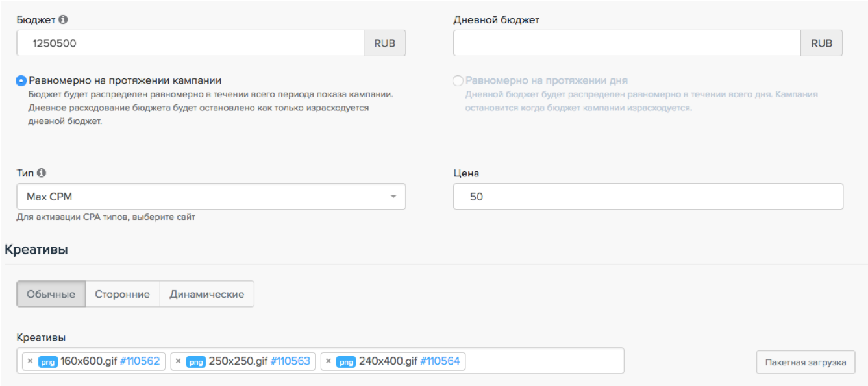Open creative link #110564

coord(440,361)
